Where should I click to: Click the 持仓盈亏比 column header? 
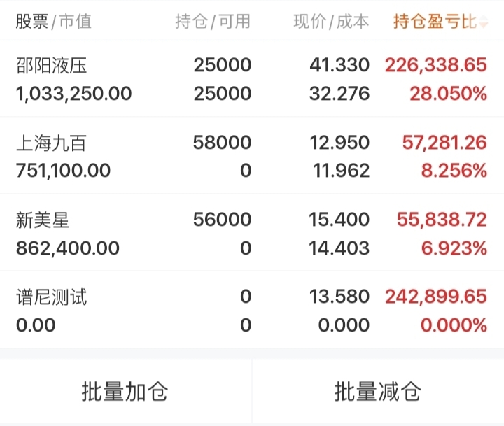(x=434, y=22)
